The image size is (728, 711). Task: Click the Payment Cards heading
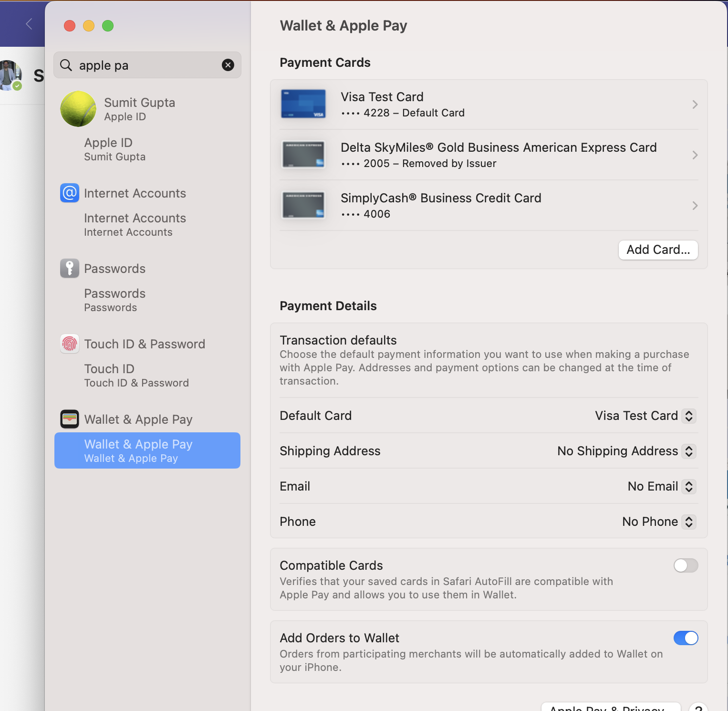click(x=325, y=63)
